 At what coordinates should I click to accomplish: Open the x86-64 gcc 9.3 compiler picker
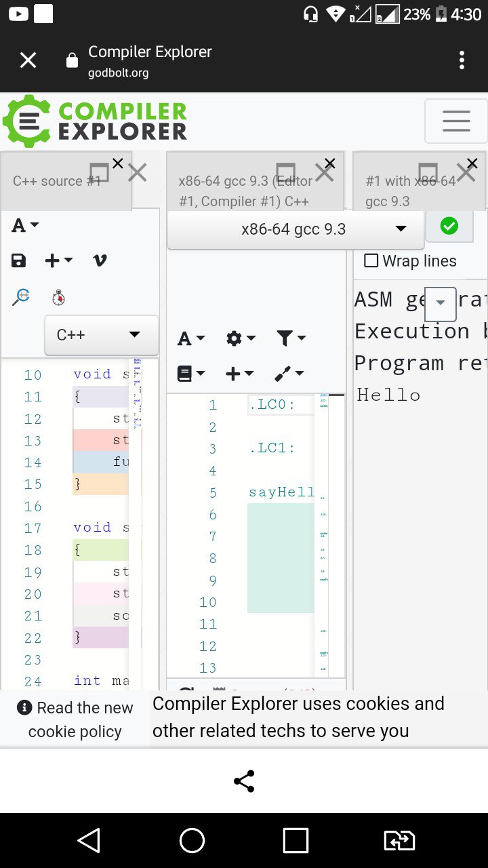(296, 229)
